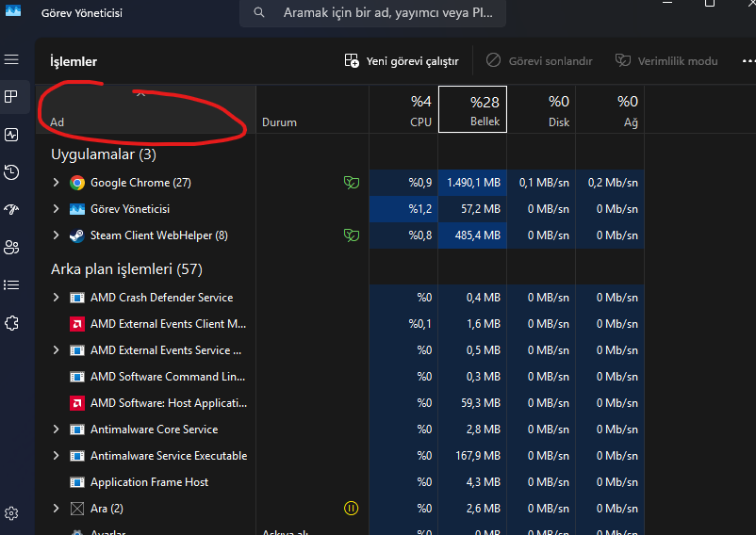Image resolution: width=756 pixels, height=535 pixels.
Task: Click the search magnifier icon
Action: coord(259,12)
